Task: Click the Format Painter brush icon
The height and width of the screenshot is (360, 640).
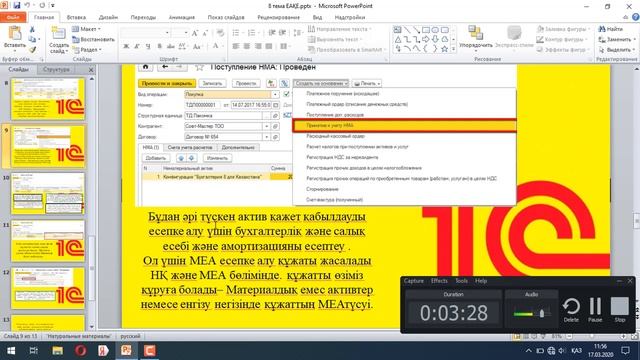Action: [x=32, y=49]
